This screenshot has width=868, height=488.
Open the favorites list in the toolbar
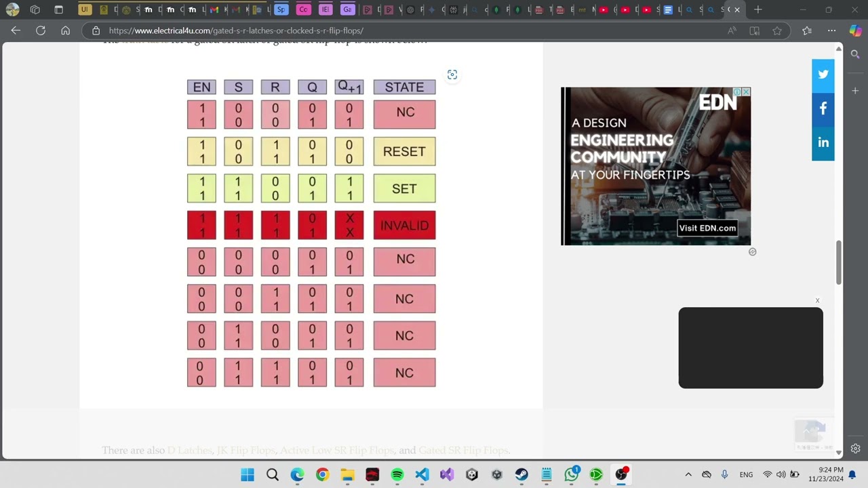807,30
